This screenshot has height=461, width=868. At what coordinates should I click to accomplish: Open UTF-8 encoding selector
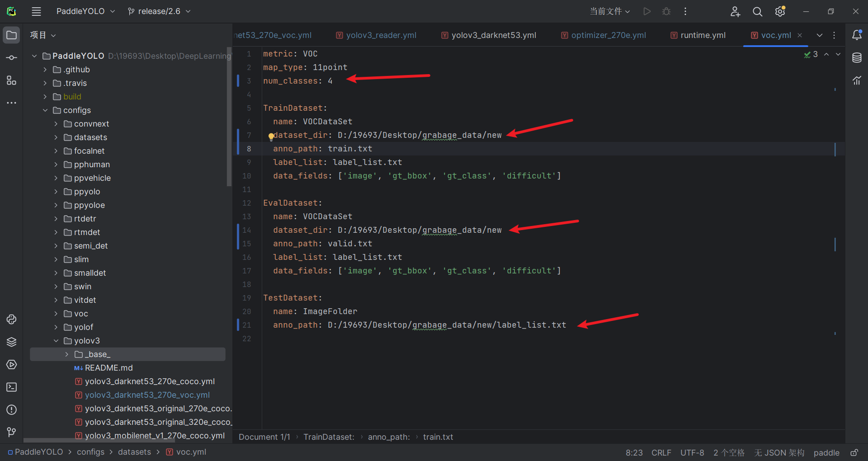pyautogui.click(x=692, y=452)
